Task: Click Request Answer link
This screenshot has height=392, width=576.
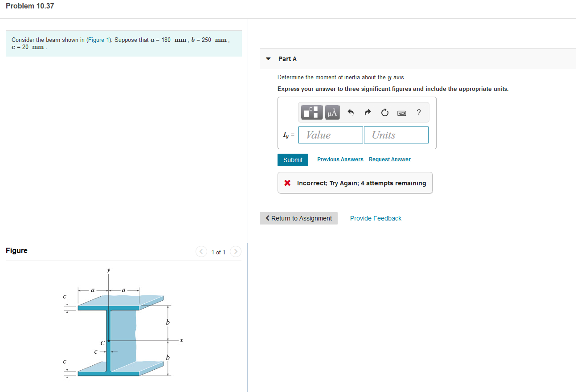Action: pyautogui.click(x=390, y=159)
